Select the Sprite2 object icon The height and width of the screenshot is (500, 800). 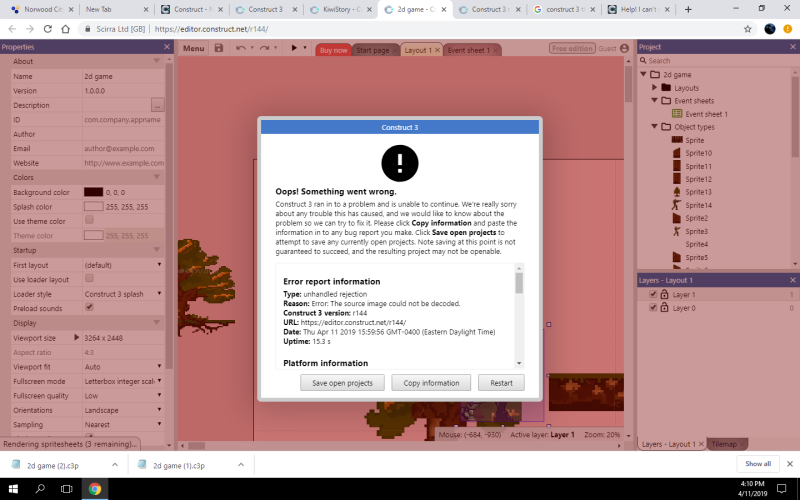point(677,218)
